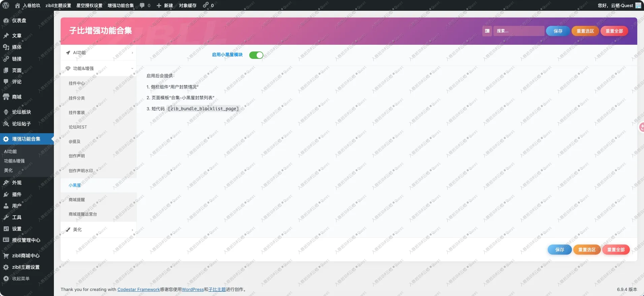Open the 链接 links icon
Viewport: 644px width, 296px height.
tap(6, 59)
